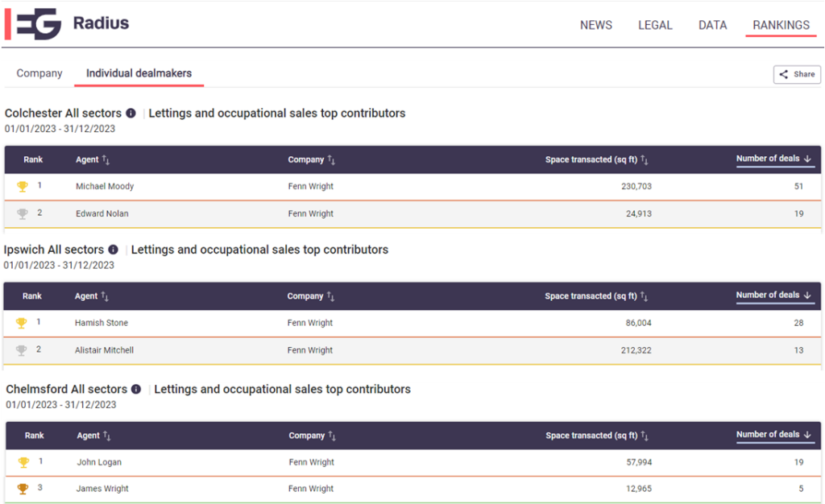The width and height of the screenshot is (825, 504).
Task: Select agent John Logan
Action: (99, 462)
